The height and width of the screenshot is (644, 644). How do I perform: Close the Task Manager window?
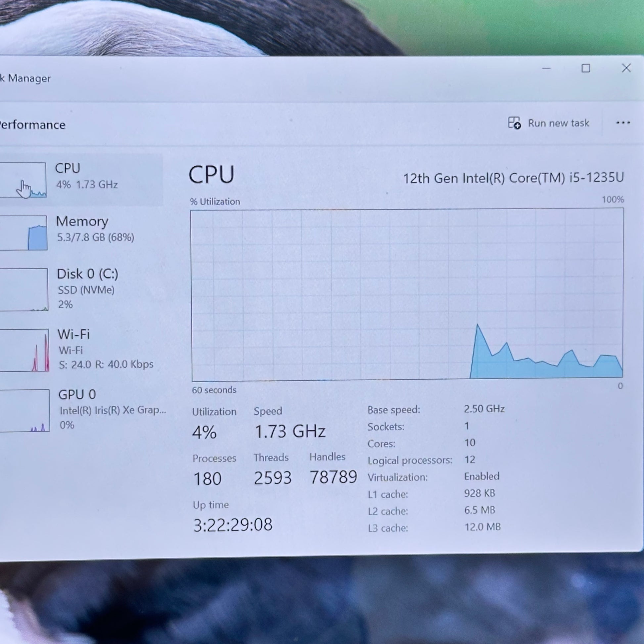pos(626,68)
